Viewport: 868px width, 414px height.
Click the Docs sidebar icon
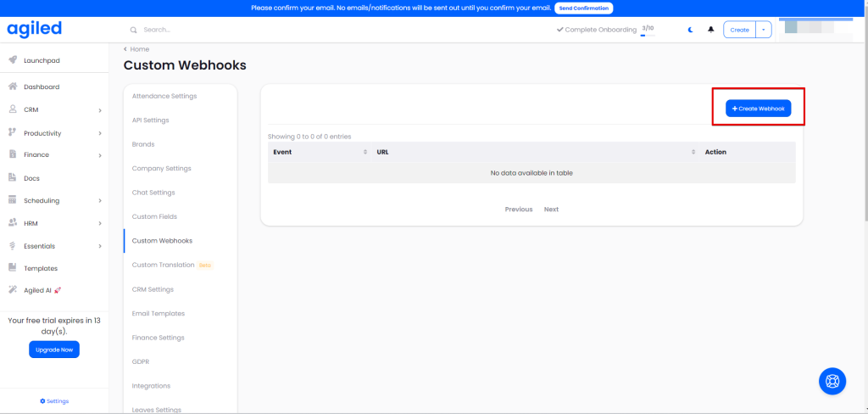point(13,178)
